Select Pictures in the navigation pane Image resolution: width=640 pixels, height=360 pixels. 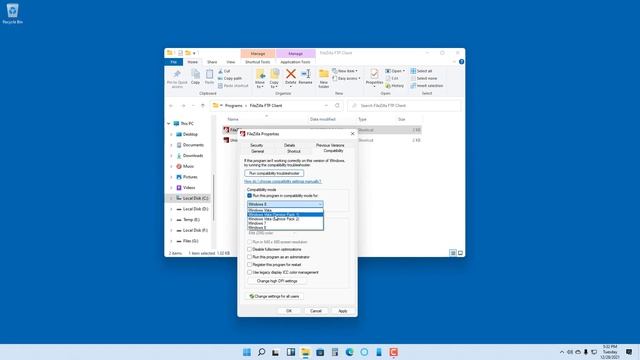190,177
